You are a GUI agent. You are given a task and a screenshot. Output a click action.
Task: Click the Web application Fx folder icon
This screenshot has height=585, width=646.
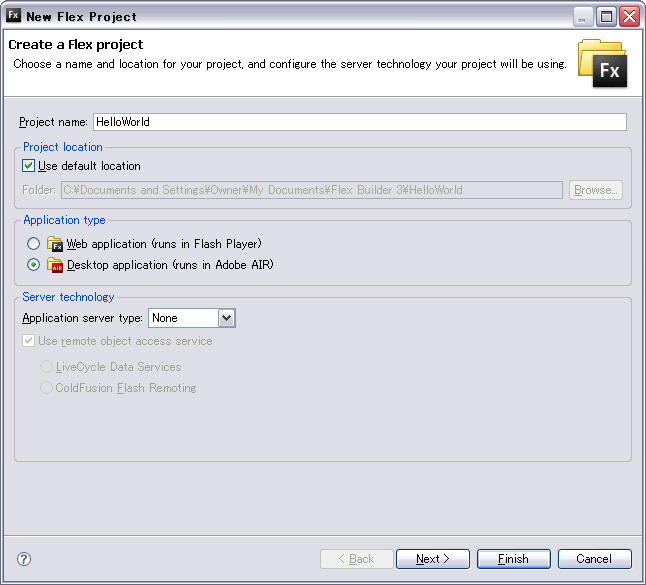pos(54,244)
